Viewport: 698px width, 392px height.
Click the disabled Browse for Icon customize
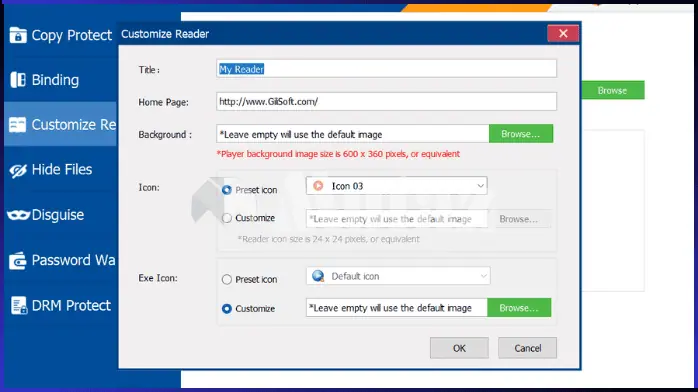coord(519,219)
